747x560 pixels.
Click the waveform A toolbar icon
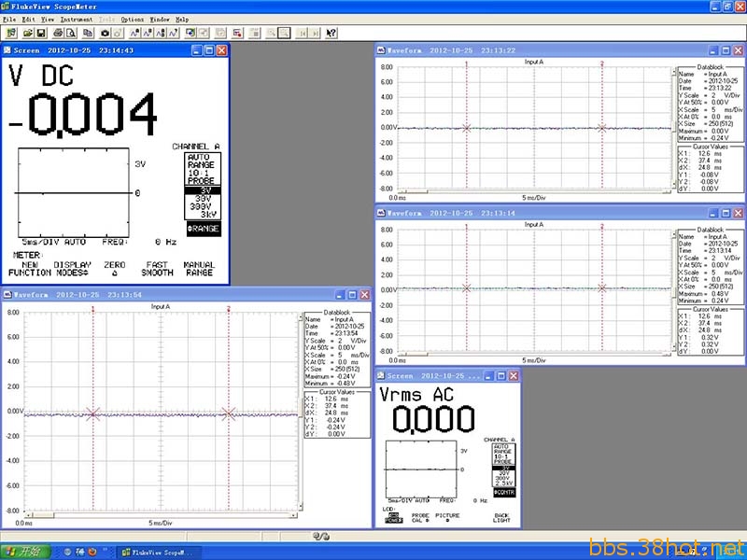(135, 33)
